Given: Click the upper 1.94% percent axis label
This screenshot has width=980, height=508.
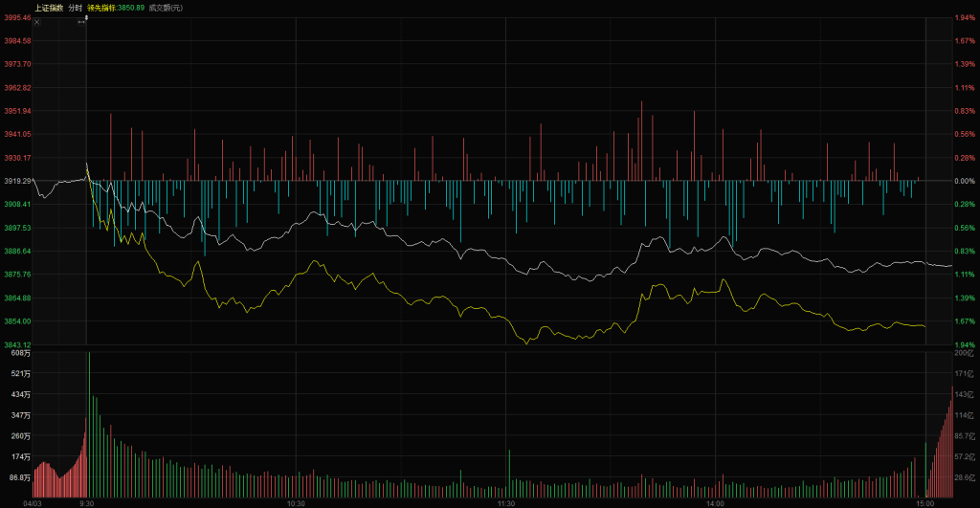Looking at the screenshot, I should pyautogui.click(x=963, y=17).
